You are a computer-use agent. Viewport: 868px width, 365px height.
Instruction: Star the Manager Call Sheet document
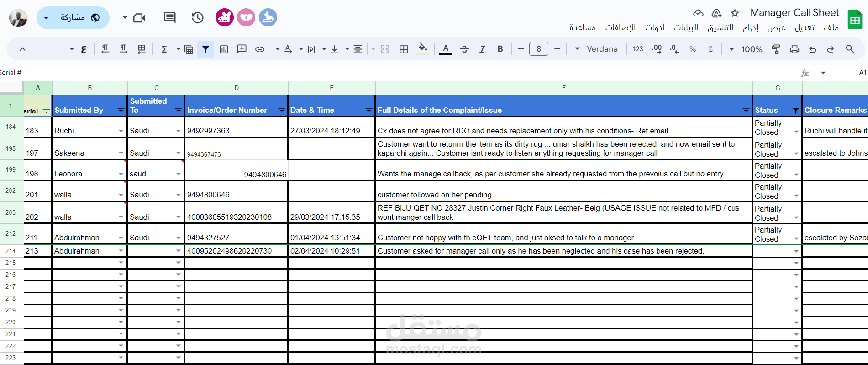pos(735,13)
